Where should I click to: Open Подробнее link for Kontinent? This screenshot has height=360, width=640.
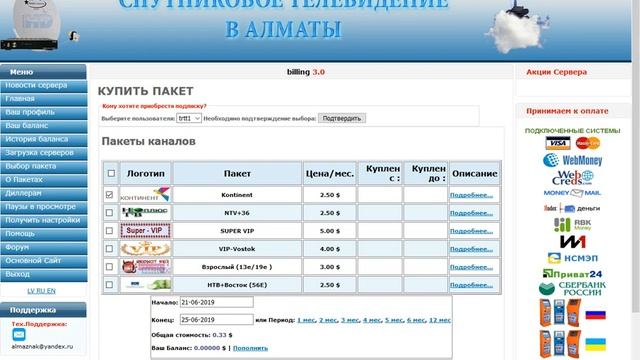(x=471, y=195)
